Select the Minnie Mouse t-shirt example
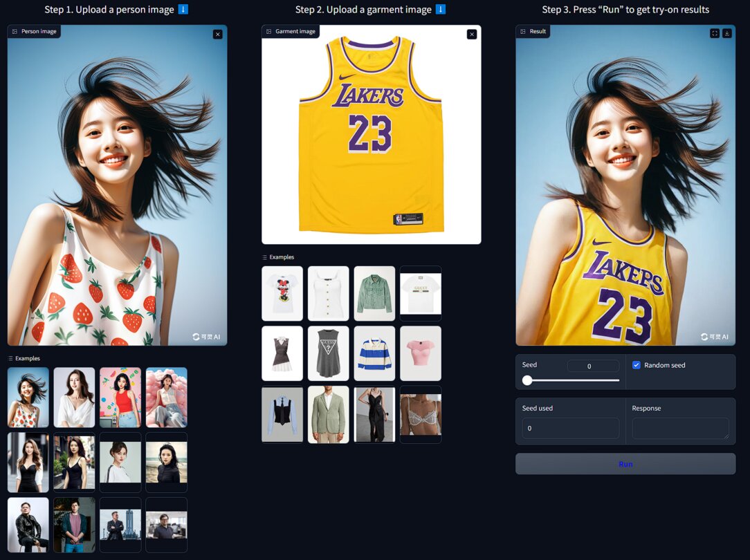 click(282, 293)
